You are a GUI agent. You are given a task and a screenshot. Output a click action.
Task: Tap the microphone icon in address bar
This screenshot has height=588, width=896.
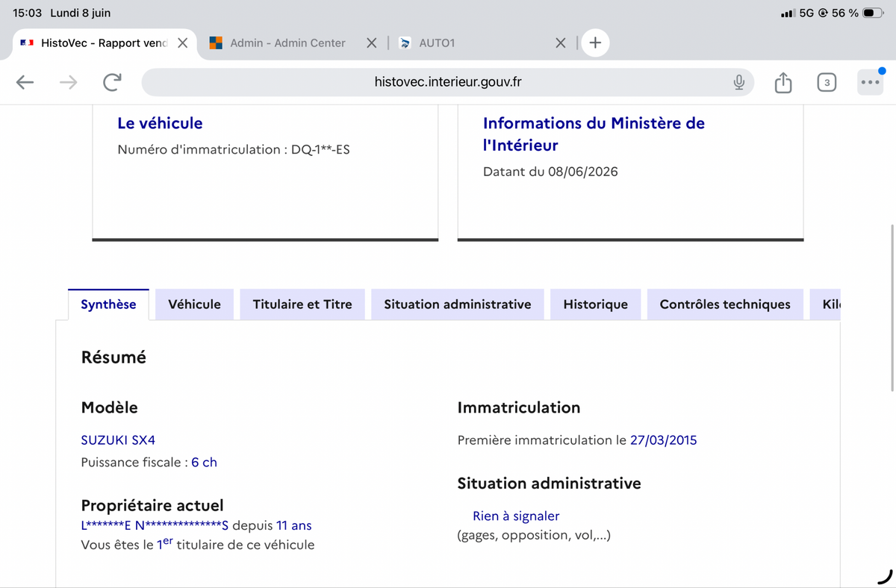739,82
